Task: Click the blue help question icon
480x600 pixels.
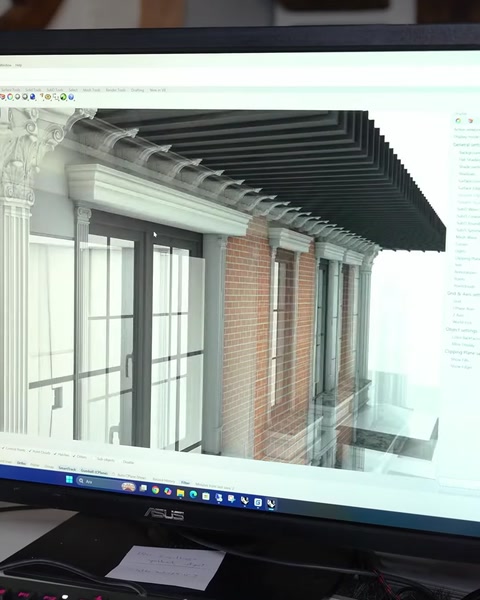Action: point(71,97)
